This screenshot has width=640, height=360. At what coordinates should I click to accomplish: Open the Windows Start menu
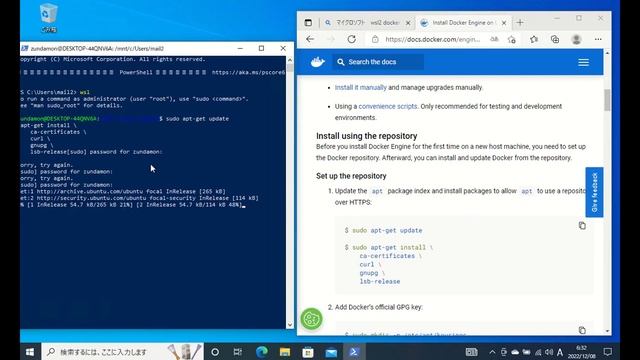(x=30, y=352)
